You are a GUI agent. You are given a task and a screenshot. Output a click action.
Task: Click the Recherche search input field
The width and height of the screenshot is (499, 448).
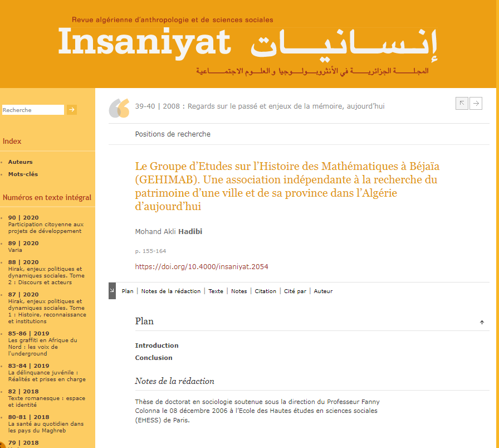pos(33,110)
